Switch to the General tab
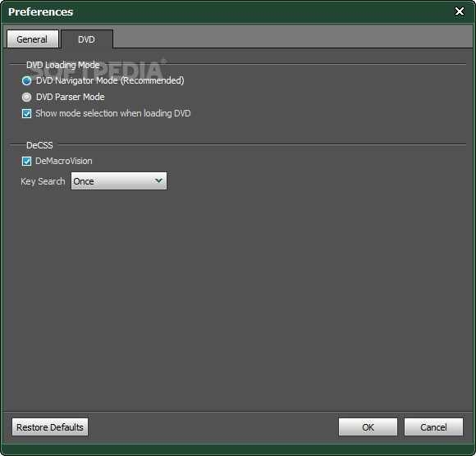476x456 pixels. click(33, 39)
